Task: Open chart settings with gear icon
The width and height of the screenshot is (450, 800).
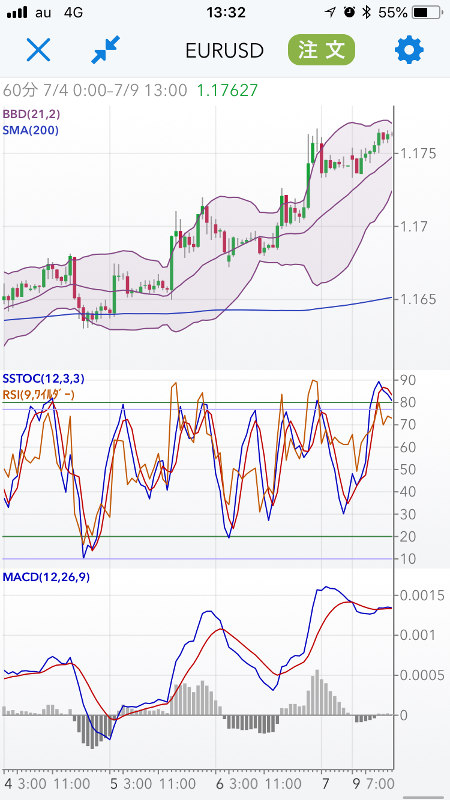Action: [x=409, y=50]
